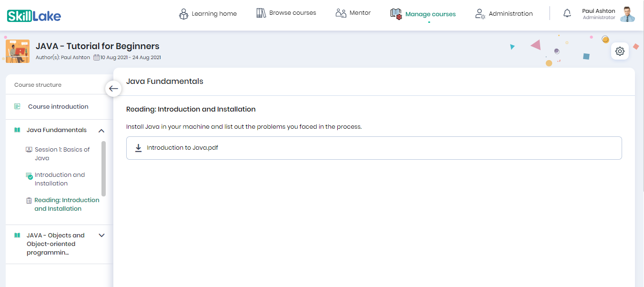This screenshot has width=644, height=287.
Task: Click the Manage courses icon
Action: click(x=396, y=14)
